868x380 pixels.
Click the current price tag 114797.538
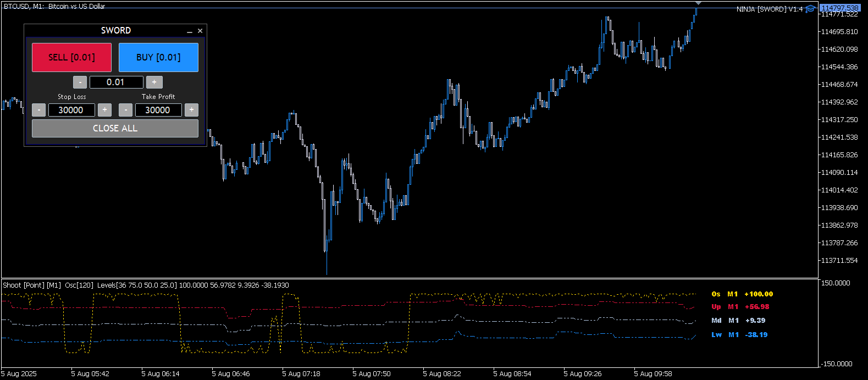tap(839, 8)
